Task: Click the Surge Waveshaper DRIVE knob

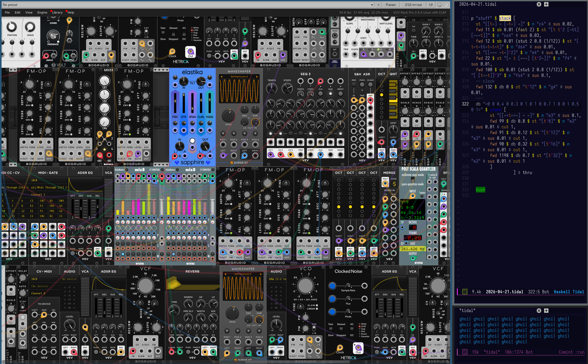Action: [x=228, y=116]
